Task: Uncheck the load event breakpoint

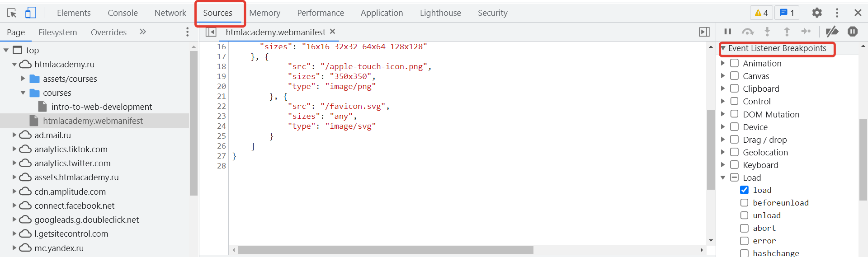Action: pyautogui.click(x=744, y=190)
